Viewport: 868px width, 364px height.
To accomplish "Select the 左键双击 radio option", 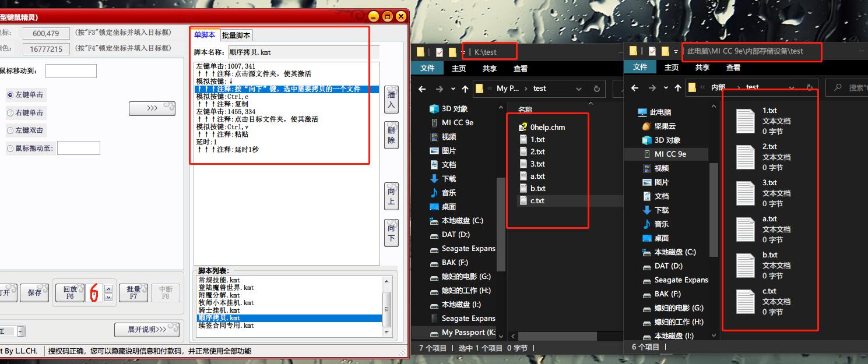I will coord(10,130).
